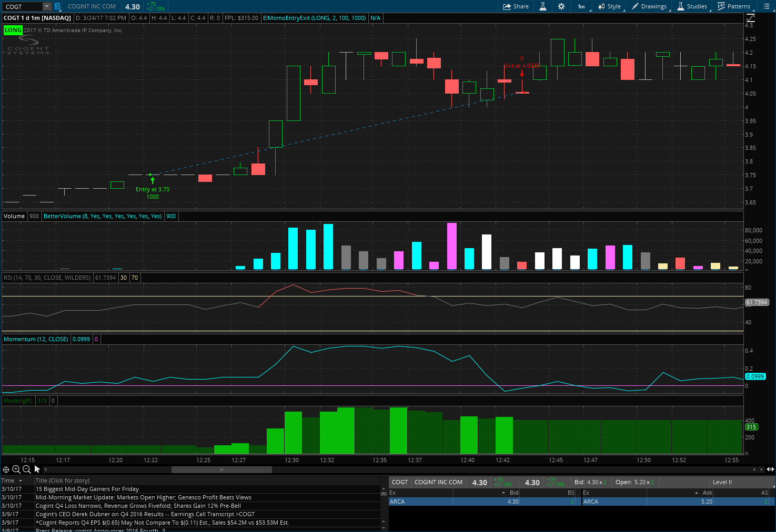Open 'Cogint Q4 Loss Narrows' news story
The image size is (776, 532).
click(x=138, y=506)
